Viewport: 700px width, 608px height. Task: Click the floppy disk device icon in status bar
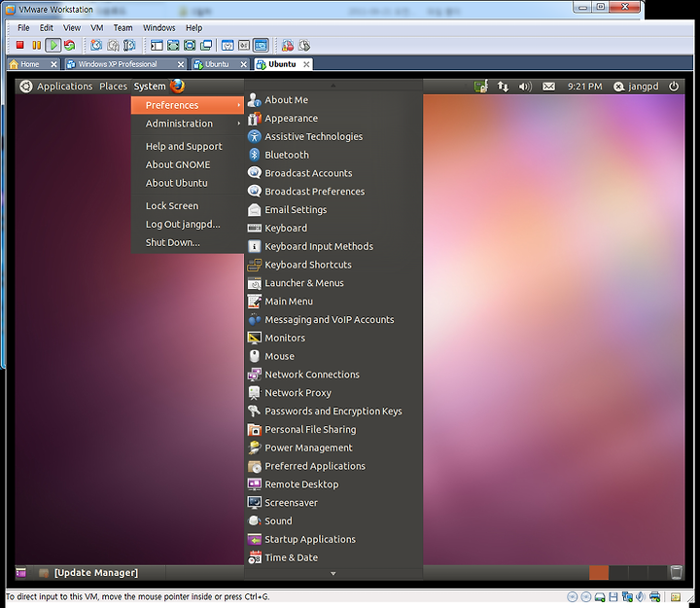point(613,597)
